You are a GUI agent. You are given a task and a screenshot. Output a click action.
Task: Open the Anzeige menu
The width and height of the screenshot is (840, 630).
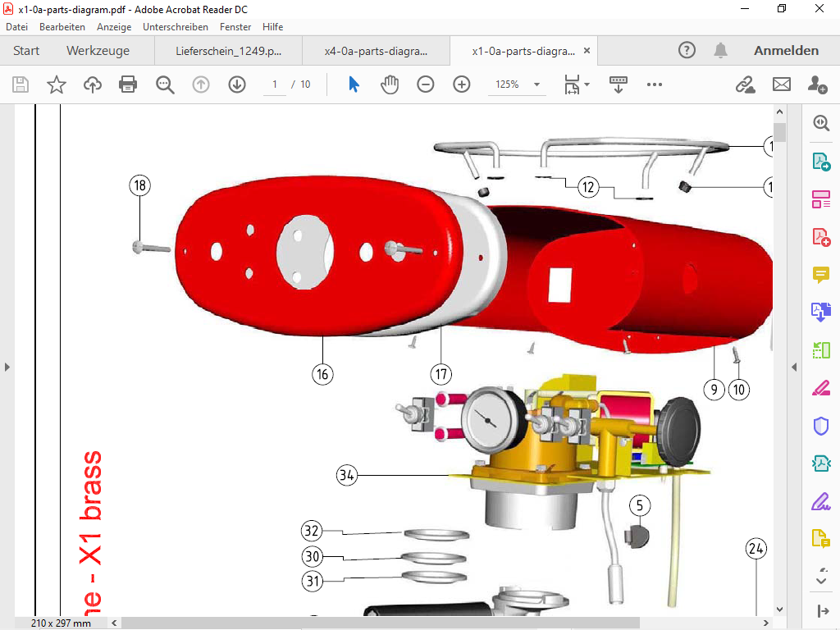tap(114, 27)
